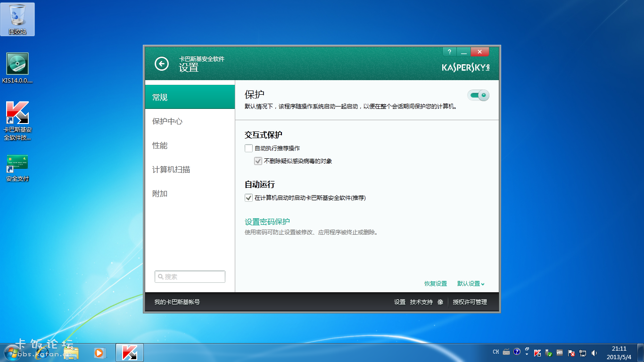Open the KIS14.0.0 installer disc icon
The width and height of the screenshot is (644, 362).
click(17, 68)
